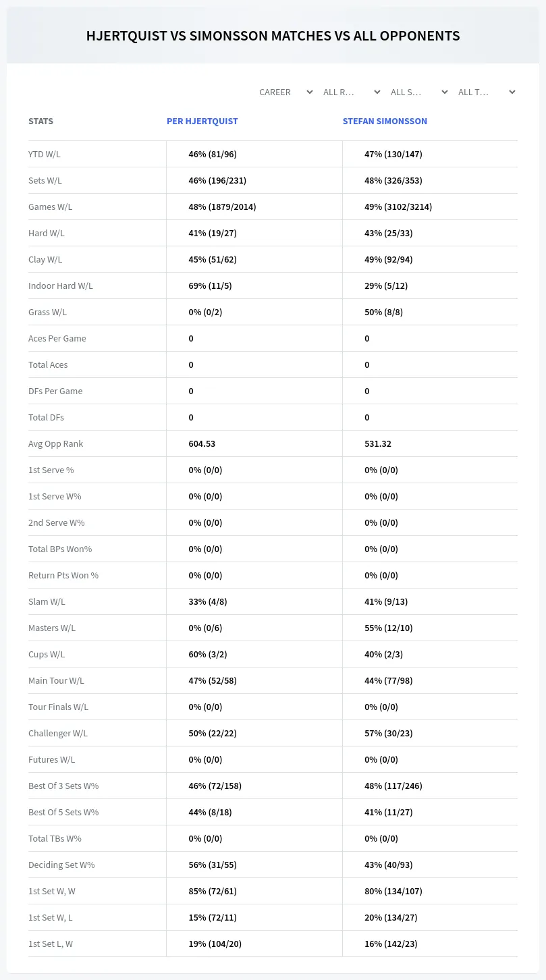546x980 pixels.
Task: Expand the ALL R... rounds dropdown
Action: (x=350, y=92)
